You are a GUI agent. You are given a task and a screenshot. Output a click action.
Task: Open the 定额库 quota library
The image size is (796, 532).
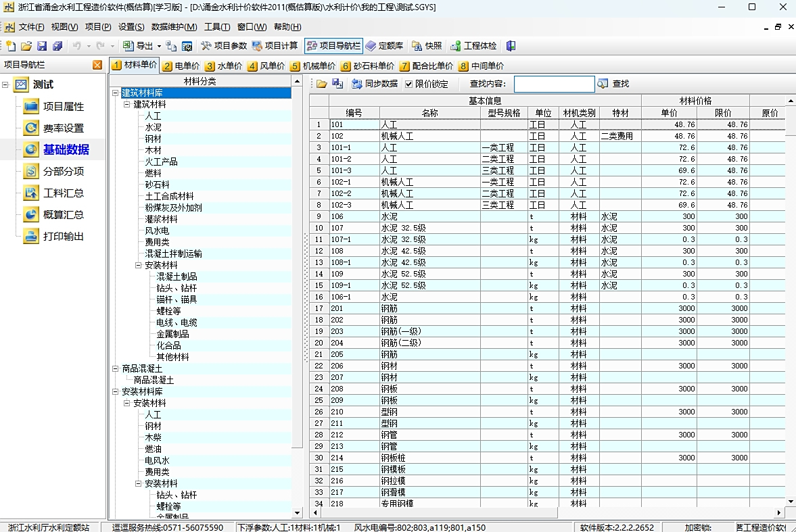[384, 46]
